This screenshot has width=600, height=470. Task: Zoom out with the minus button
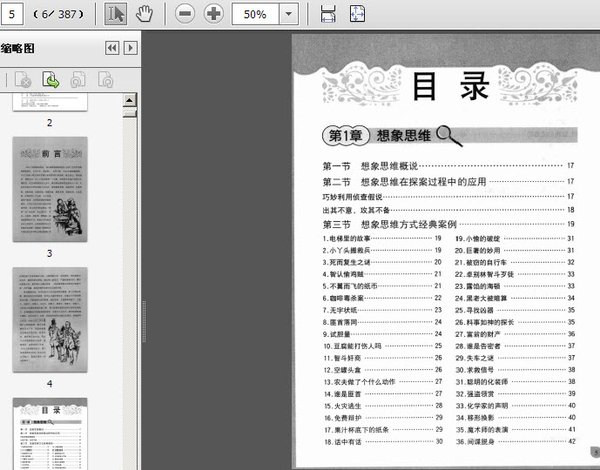[185, 14]
